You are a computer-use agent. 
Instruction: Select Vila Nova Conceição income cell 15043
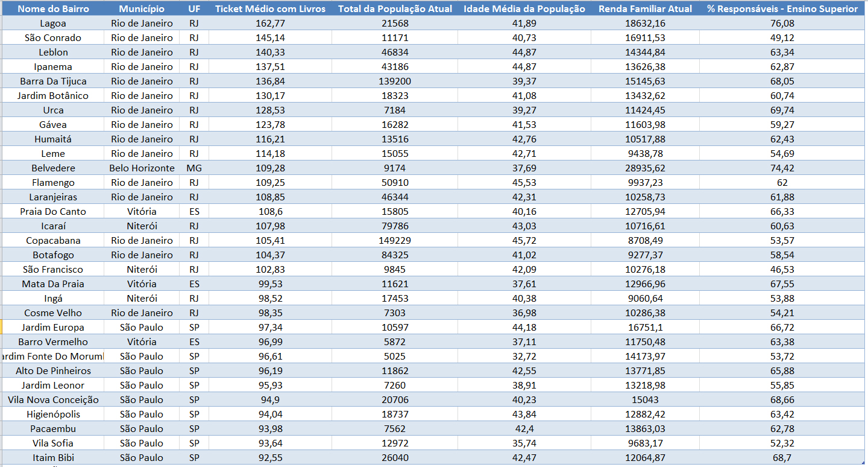(x=645, y=399)
